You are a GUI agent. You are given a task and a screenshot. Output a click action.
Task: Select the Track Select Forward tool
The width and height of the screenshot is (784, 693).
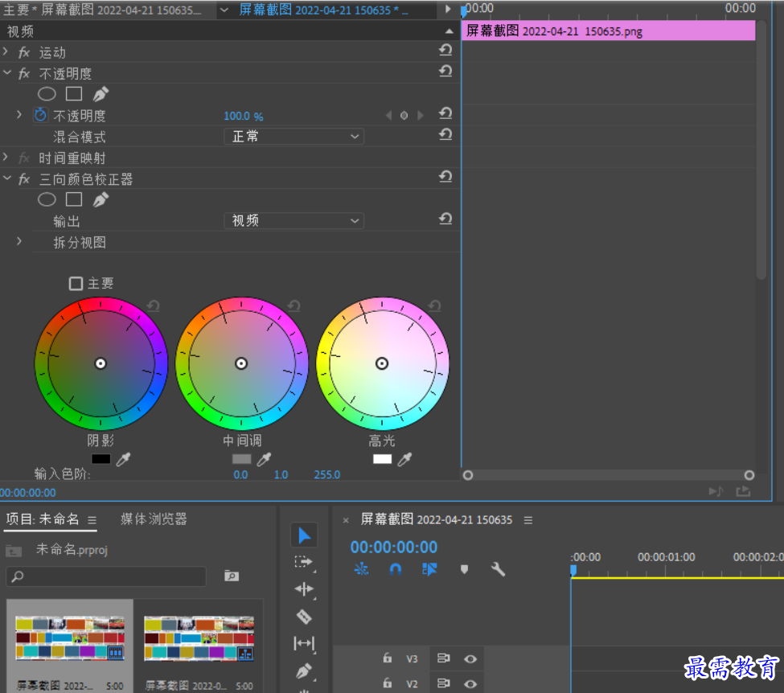coord(303,562)
